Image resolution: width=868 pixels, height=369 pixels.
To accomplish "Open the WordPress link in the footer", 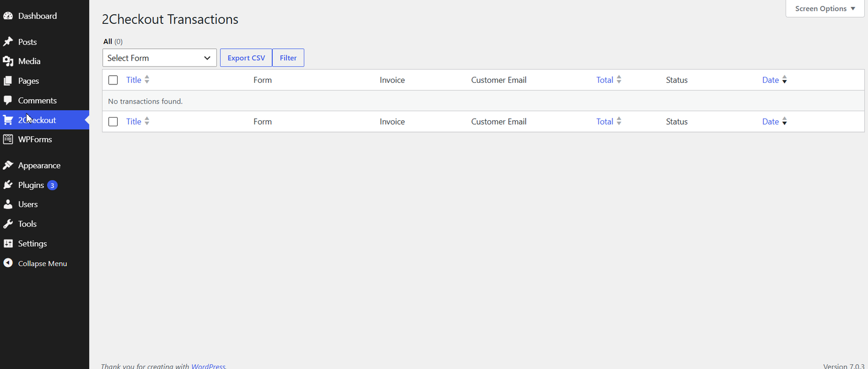I will click(208, 366).
